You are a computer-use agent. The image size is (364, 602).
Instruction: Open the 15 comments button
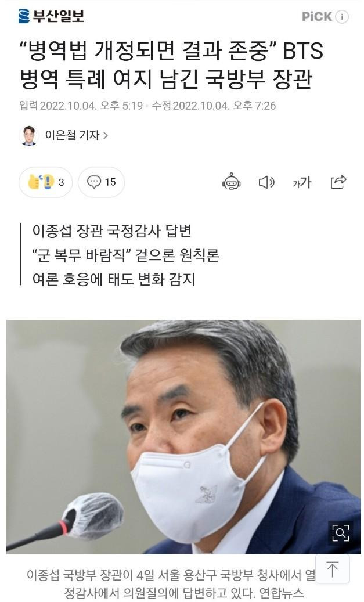tap(102, 182)
